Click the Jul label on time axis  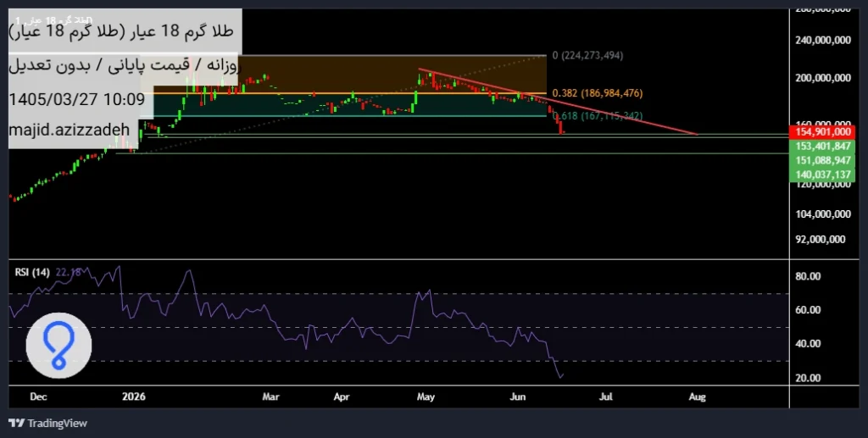tap(607, 397)
